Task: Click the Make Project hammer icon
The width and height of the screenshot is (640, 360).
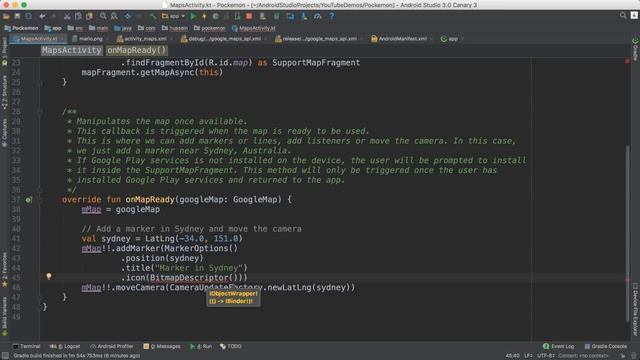Action: (153, 16)
